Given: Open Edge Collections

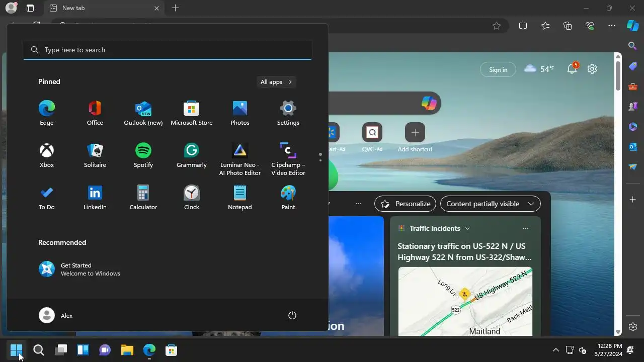Looking at the screenshot, I should [568, 26].
